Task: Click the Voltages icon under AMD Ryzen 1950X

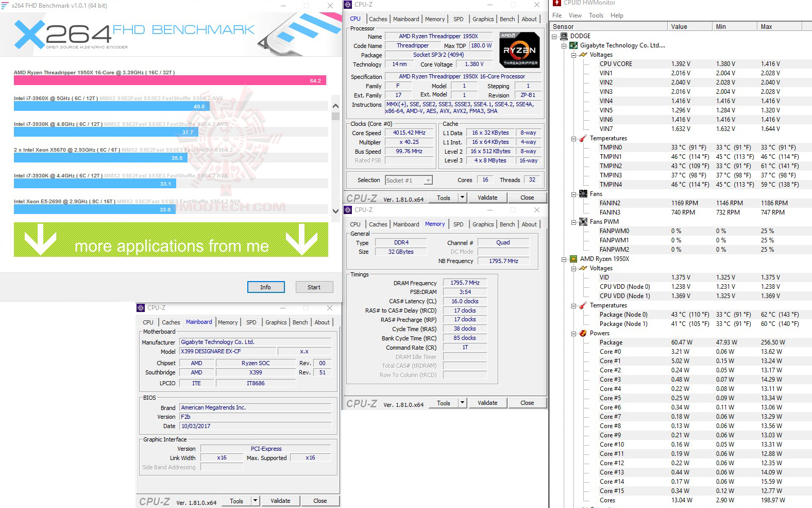Action: (583, 268)
